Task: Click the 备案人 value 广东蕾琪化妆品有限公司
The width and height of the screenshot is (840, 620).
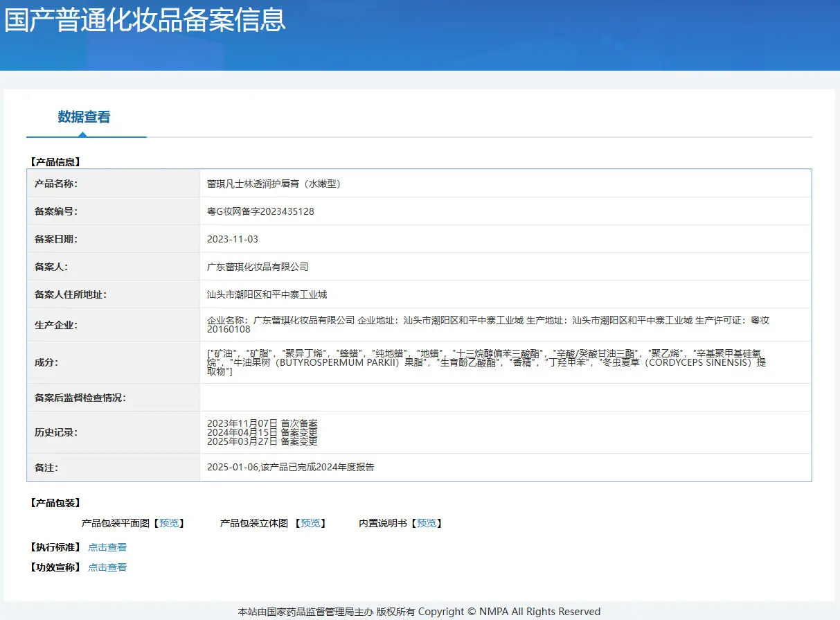Action: (258, 267)
